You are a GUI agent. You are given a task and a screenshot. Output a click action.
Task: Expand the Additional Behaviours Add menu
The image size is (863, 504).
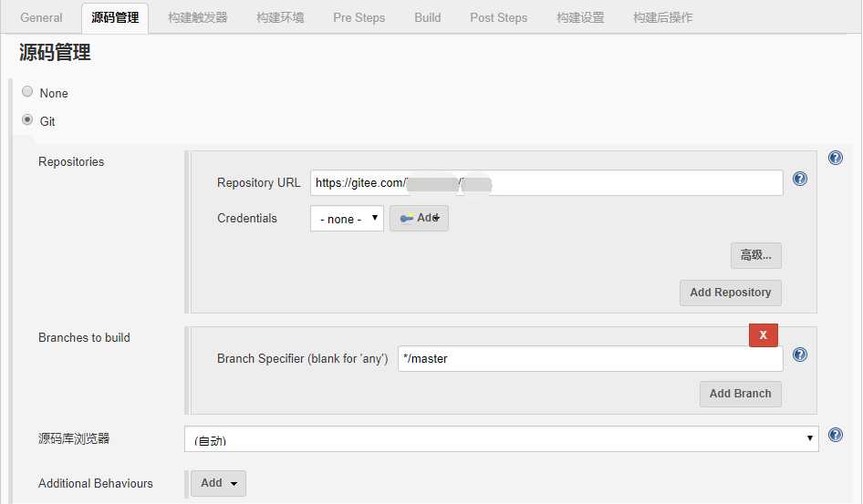pos(218,483)
